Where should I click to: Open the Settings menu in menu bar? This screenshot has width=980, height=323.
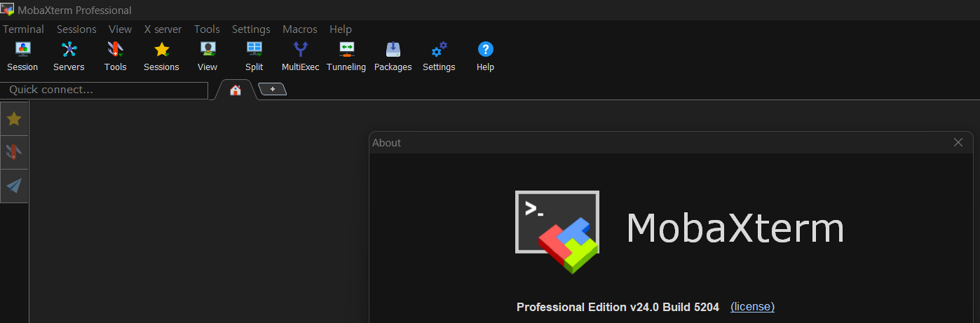(x=251, y=29)
